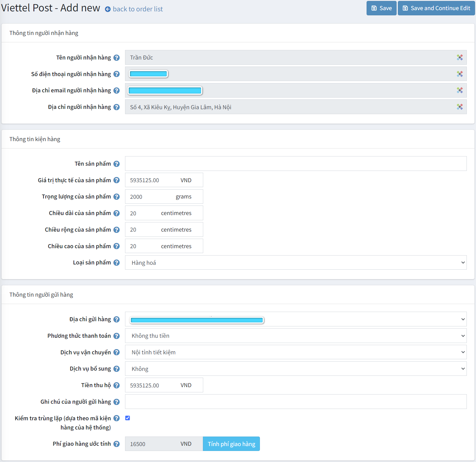Click the recipient address field Số 4, Xã Kiêu Kỵ
This screenshot has height=462, width=476.
[296, 107]
